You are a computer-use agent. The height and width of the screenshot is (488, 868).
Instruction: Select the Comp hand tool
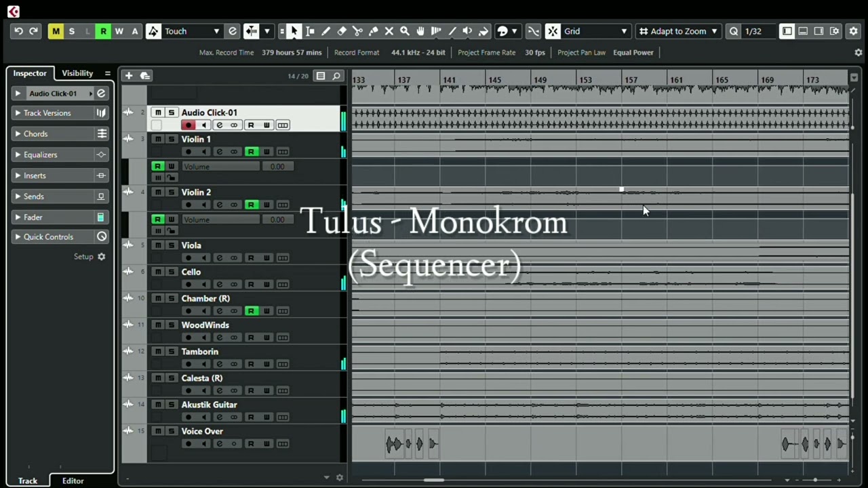tap(420, 31)
